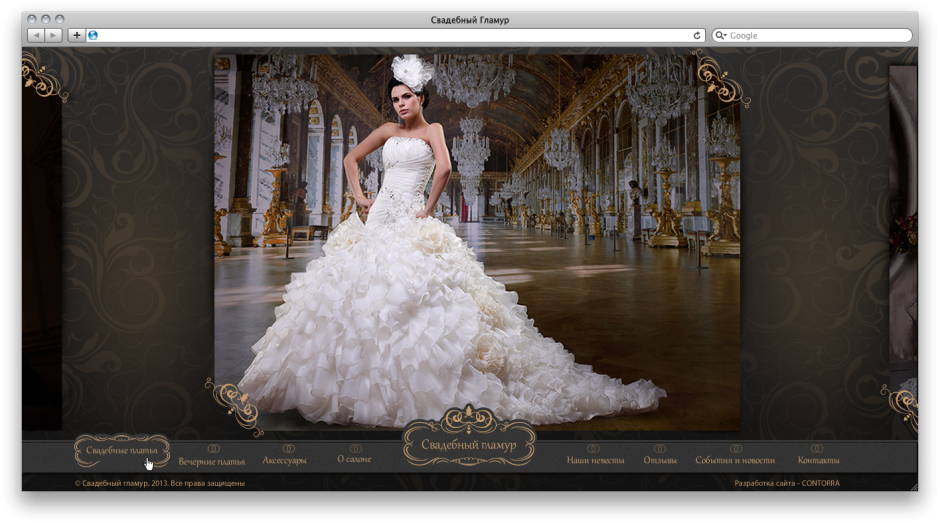Open Наши невесты page
This screenshot has height=523, width=940.
595,460
